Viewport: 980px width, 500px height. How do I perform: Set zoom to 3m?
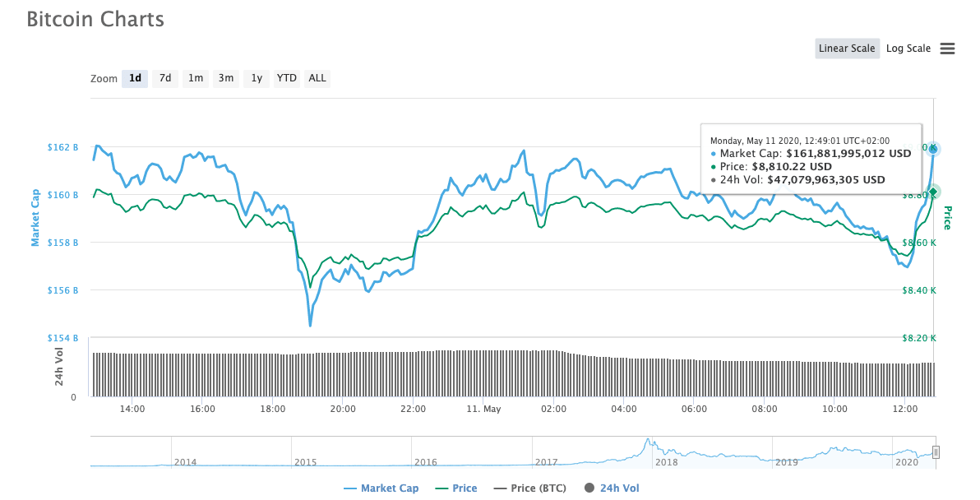point(225,78)
